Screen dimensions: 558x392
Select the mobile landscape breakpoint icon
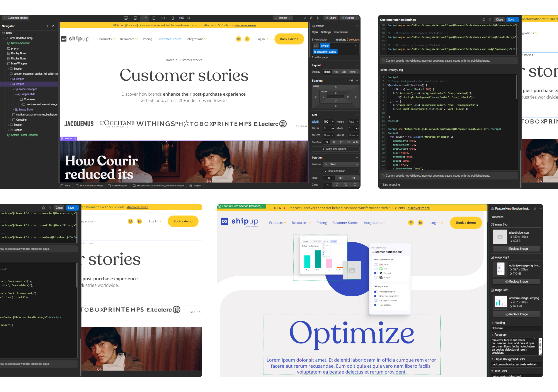point(163,18)
